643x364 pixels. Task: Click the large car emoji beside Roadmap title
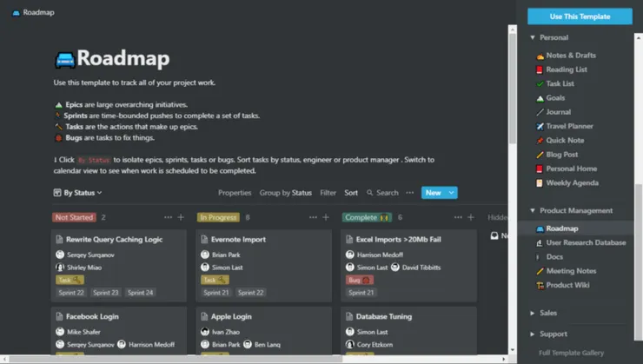click(x=65, y=60)
